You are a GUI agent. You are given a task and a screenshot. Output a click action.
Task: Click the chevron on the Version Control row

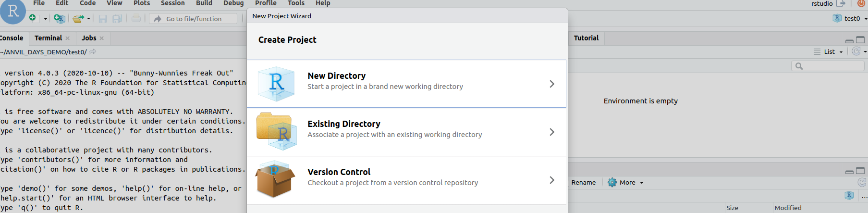point(552,180)
